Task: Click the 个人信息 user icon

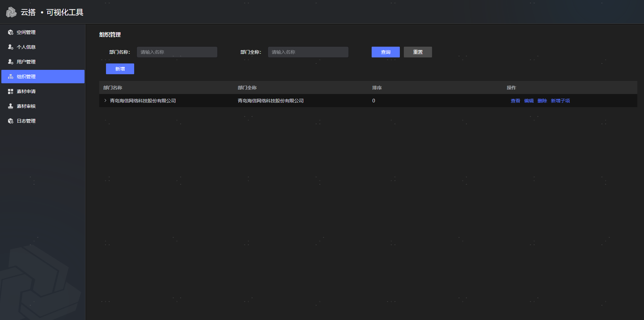Action: pos(11,47)
